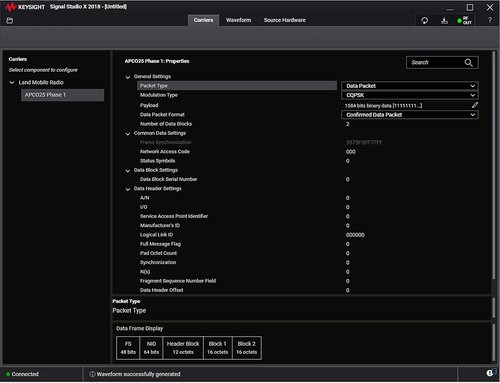Collapse the Data Header Settings section
Viewport: 500px width, 383px height.
128,189
